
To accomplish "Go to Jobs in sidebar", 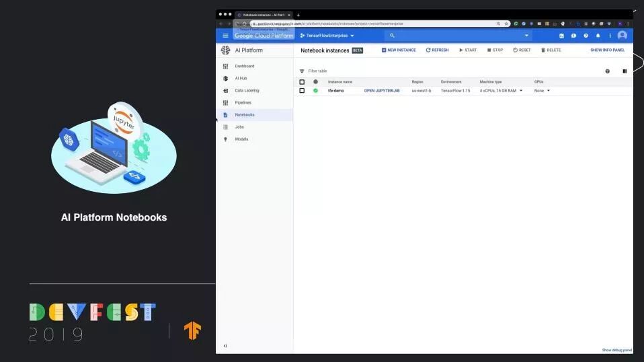I will click(x=239, y=127).
